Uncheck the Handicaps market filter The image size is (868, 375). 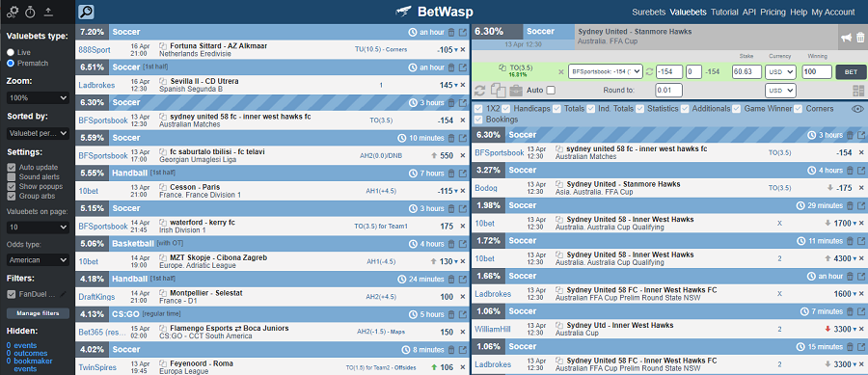click(506, 108)
